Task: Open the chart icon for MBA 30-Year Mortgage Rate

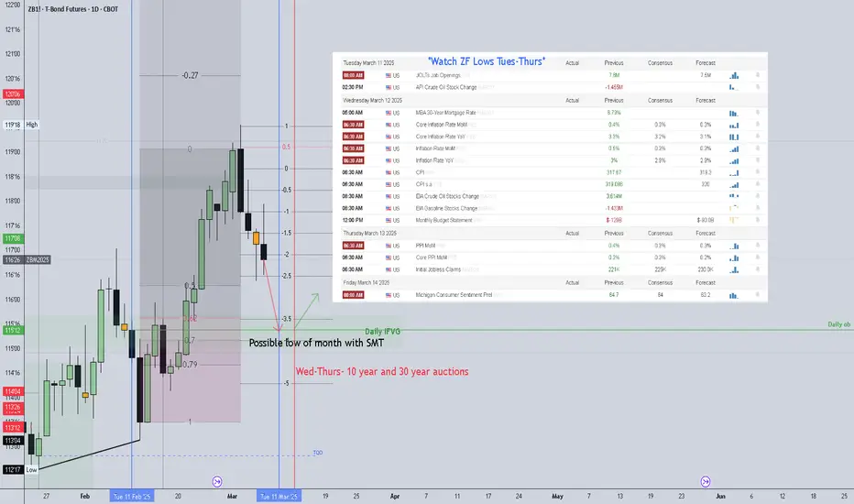Action: click(x=734, y=113)
